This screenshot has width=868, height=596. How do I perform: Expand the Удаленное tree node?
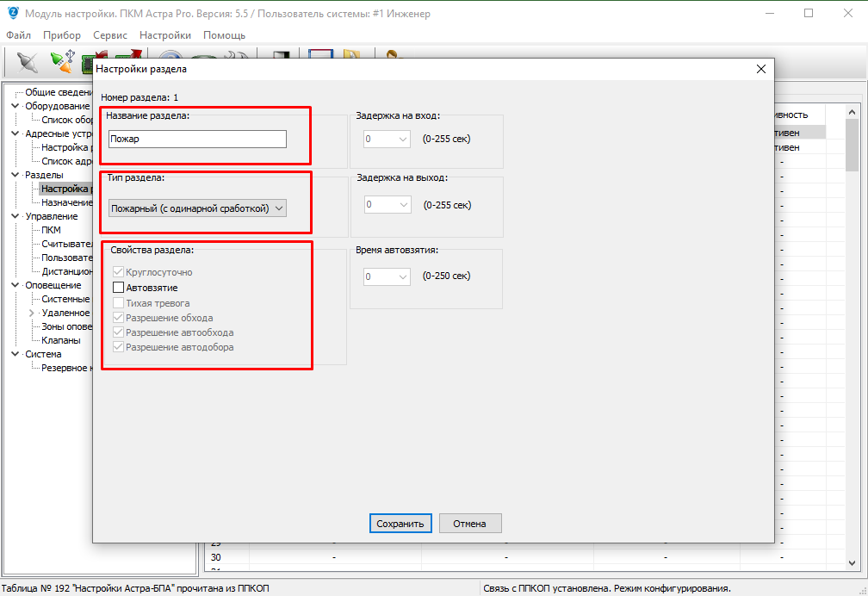pos(32,313)
